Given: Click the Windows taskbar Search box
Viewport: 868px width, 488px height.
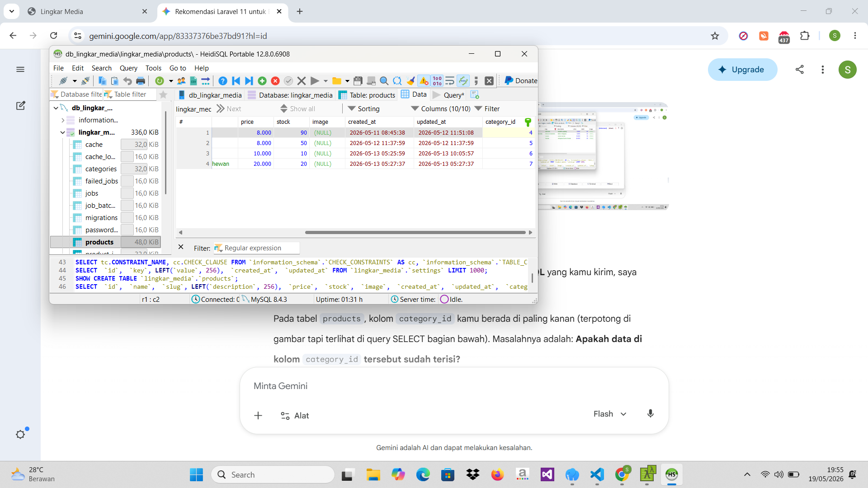Looking at the screenshot, I should coord(273,474).
